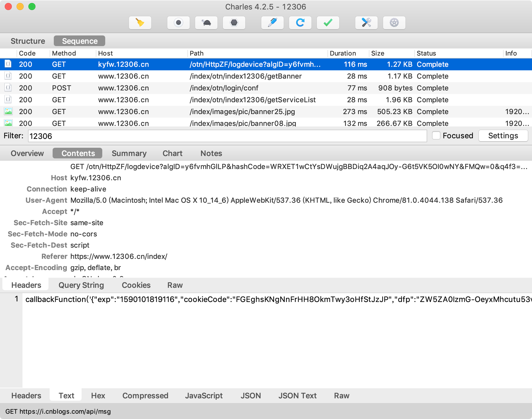Click the Accept-Encoding value gzip, deflate, br
This screenshot has width=532, height=419.
[95, 268]
